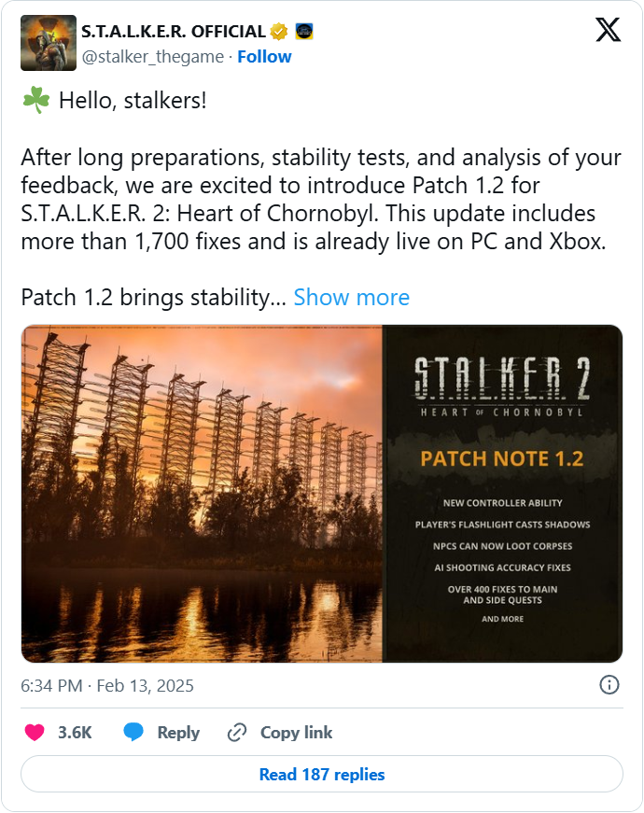Click the Copy link text label
This screenshot has height=813, width=644.
[x=296, y=733]
